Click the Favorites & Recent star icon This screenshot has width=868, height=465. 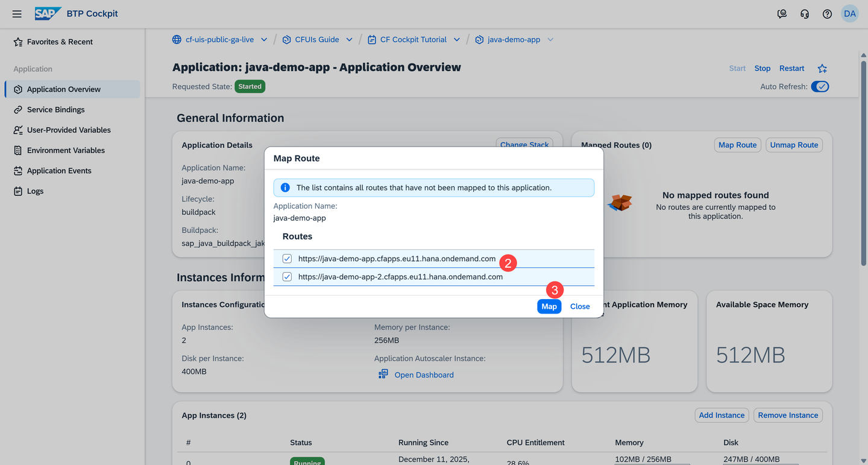[18, 42]
